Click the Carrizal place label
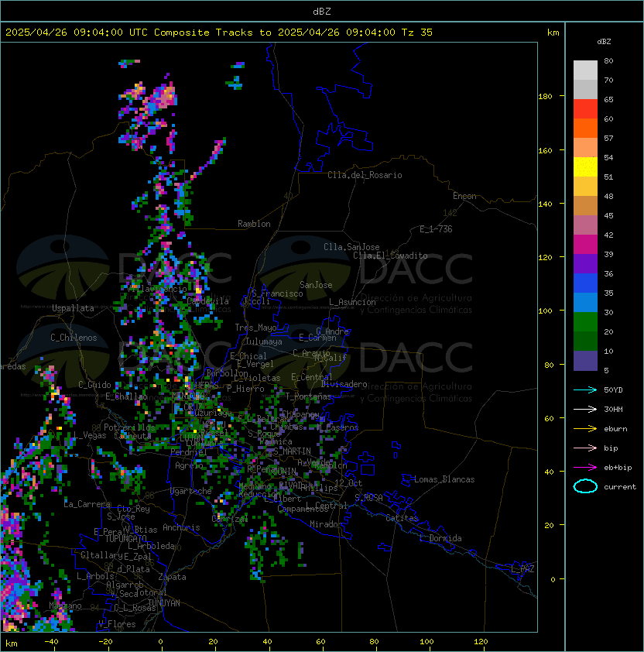Viewport: 644px width, 652px height. 229,519
